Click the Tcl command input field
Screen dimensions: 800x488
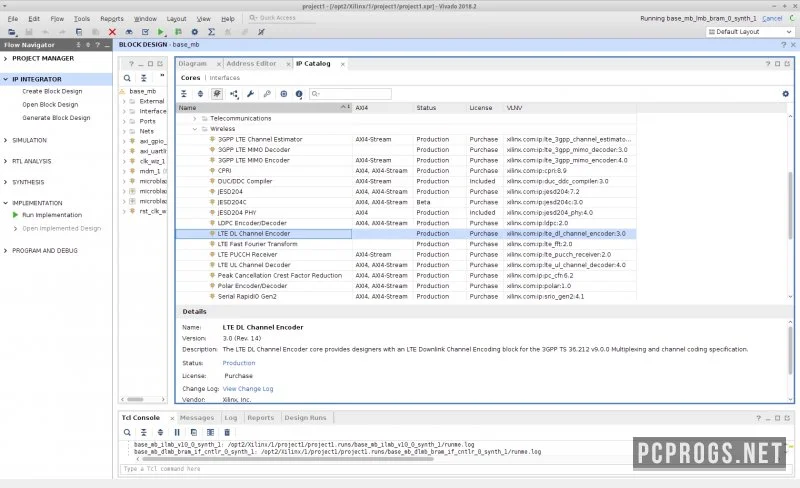(454, 469)
